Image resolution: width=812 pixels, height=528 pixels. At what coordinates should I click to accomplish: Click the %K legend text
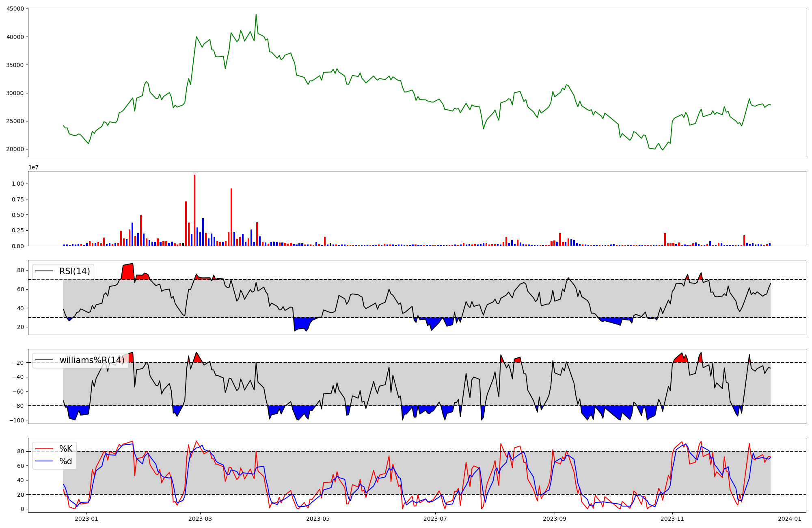click(66, 449)
